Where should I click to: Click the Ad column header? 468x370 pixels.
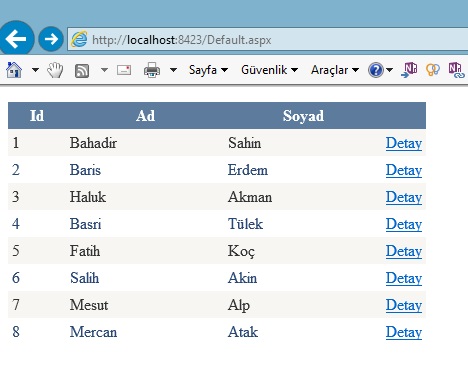[x=145, y=116]
